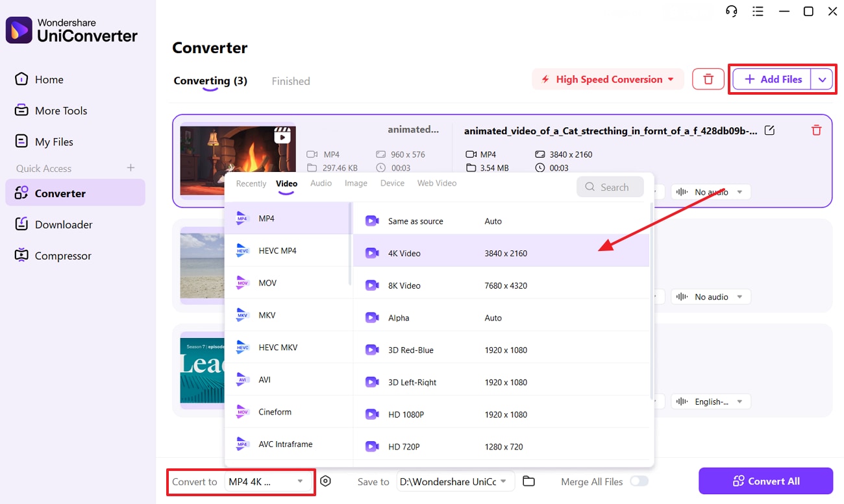844x504 pixels.
Task: Click the Add Files button
Action: tap(773, 79)
